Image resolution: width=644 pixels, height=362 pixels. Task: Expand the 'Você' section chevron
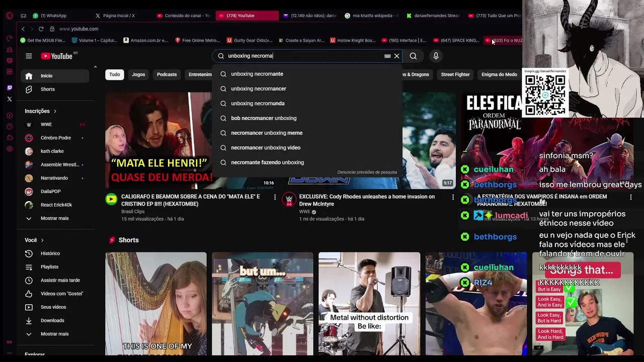pyautogui.click(x=42, y=240)
